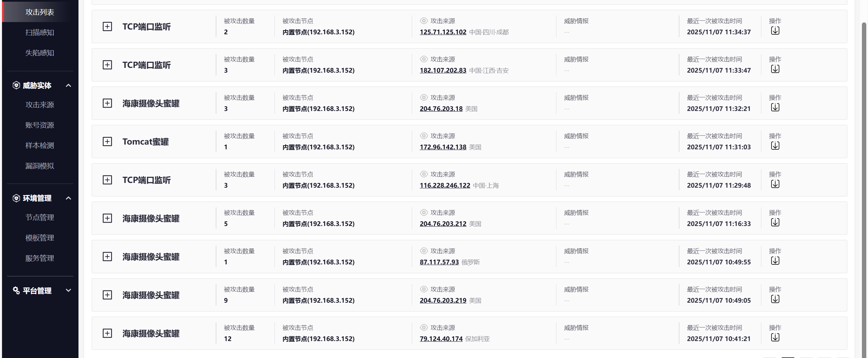This screenshot has height=358, width=868.
Task: Click download icon for 11:33:47 attack
Action: (x=775, y=69)
